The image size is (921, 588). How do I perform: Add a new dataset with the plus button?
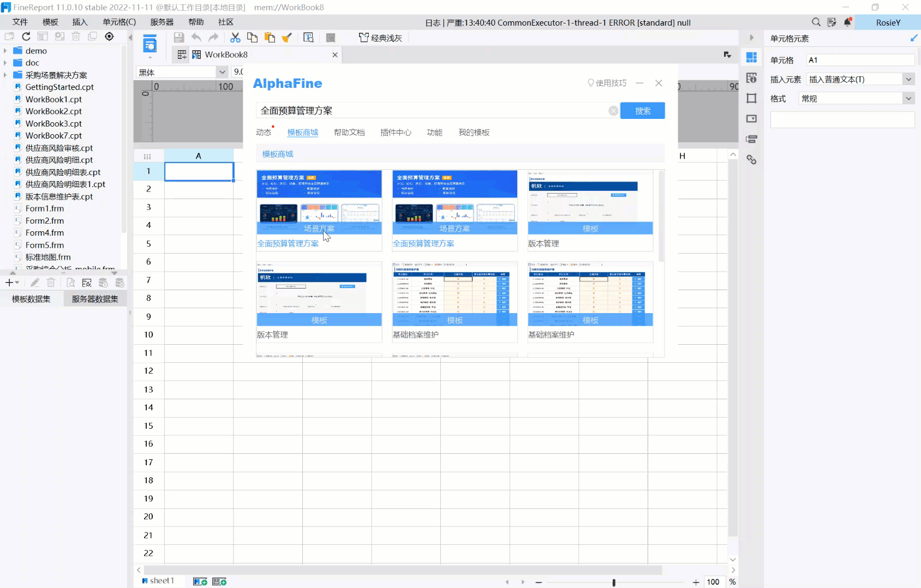(x=11, y=283)
